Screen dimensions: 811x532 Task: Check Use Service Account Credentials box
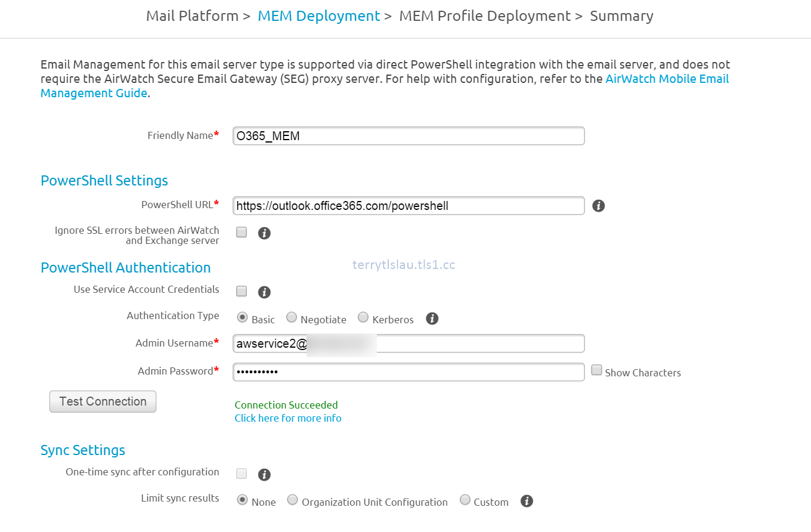242,291
